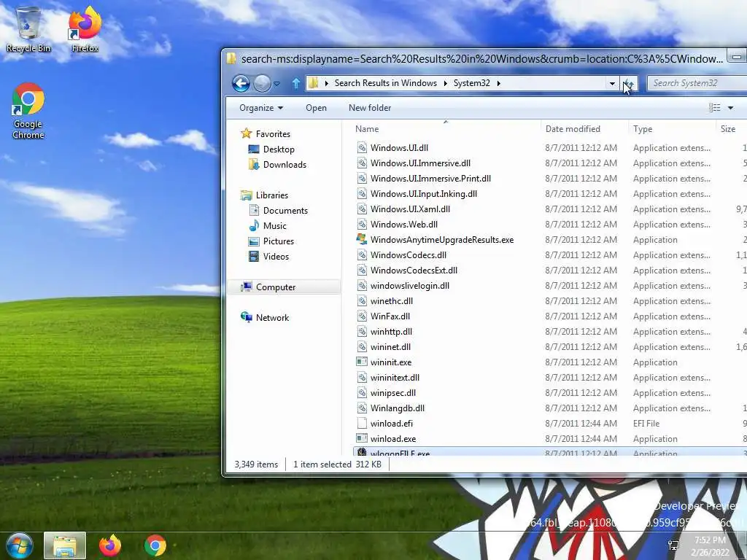Go back with the Back arrow button
This screenshot has width=747, height=560.
(x=241, y=83)
